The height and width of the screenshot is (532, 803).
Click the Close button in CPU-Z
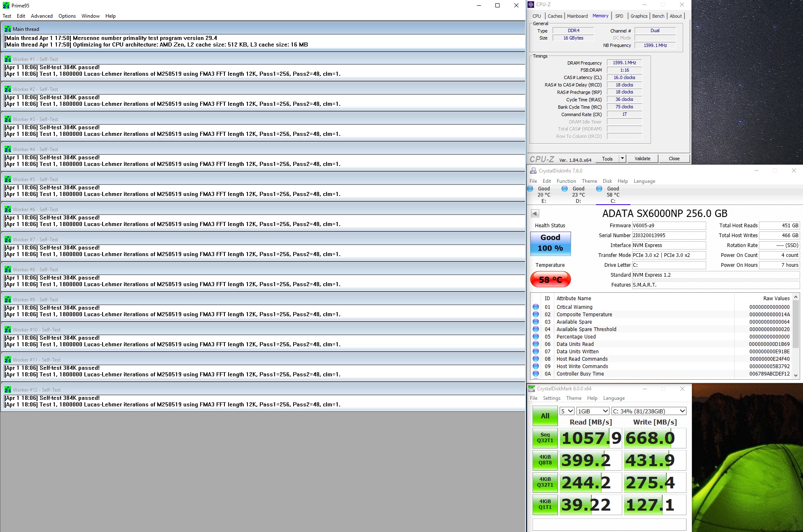[x=674, y=159]
